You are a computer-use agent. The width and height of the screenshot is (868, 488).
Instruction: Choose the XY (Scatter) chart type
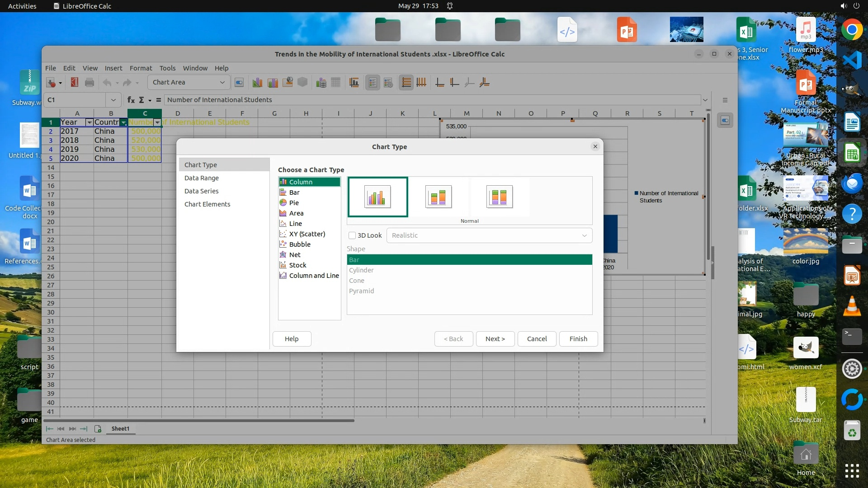pyautogui.click(x=307, y=234)
